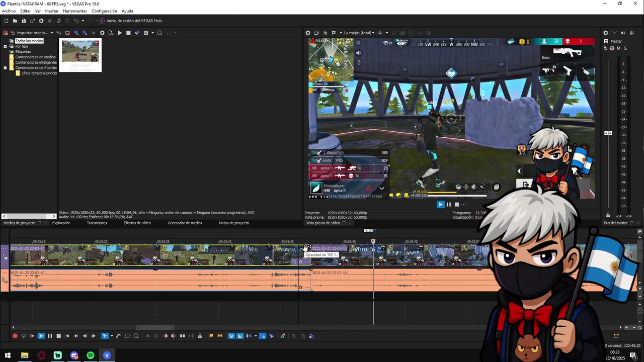
Task: Click the media FX icon in Project Media
Action: pos(111,33)
